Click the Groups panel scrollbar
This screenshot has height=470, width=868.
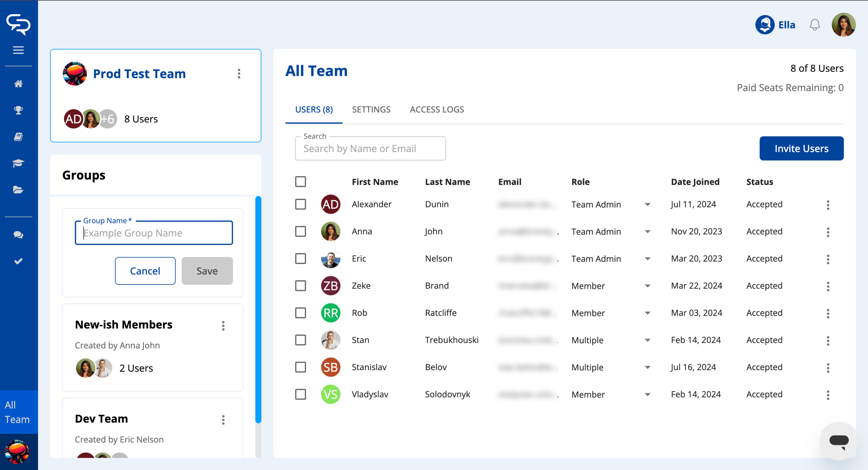258,310
